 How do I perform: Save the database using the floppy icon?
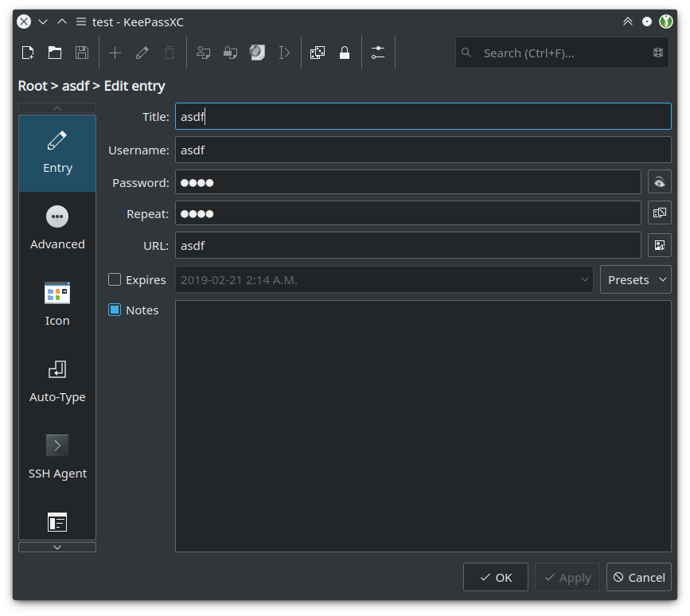tap(82, 53)
